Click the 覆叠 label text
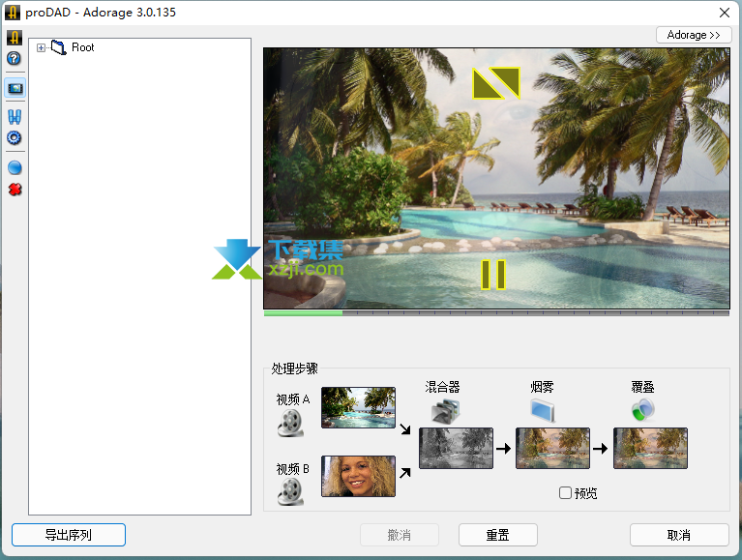Viewport: 742px width, 560px height. 642,387
